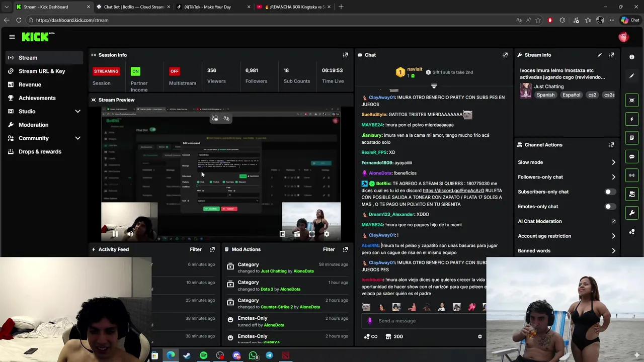Click the three-dots cluster icon in the right sidebar
This screenshot has height=362, width=644.
tap(632, 232)
